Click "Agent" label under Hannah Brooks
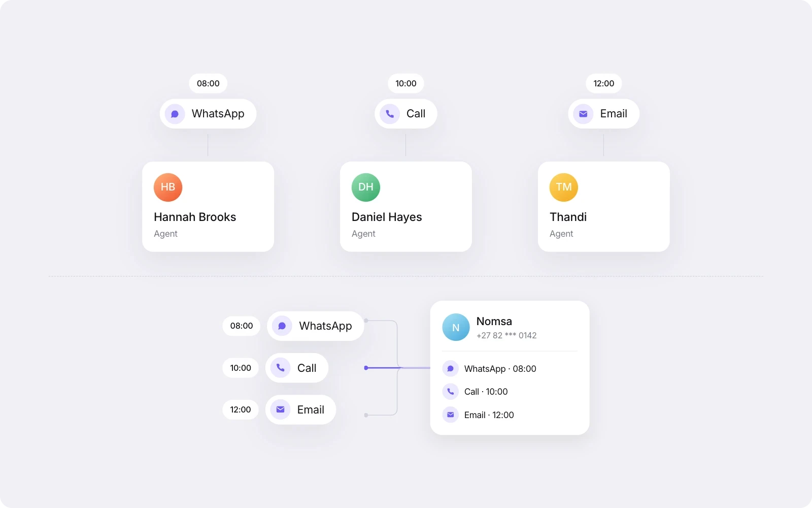Viewport: 812px width, 508px height. coord(165,234)
